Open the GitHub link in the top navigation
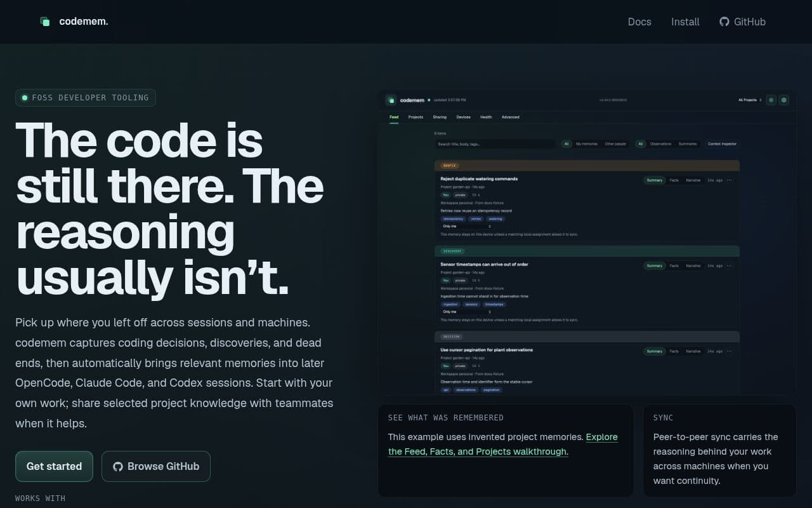Screen dimensions: 812x508 click(742, 22)
